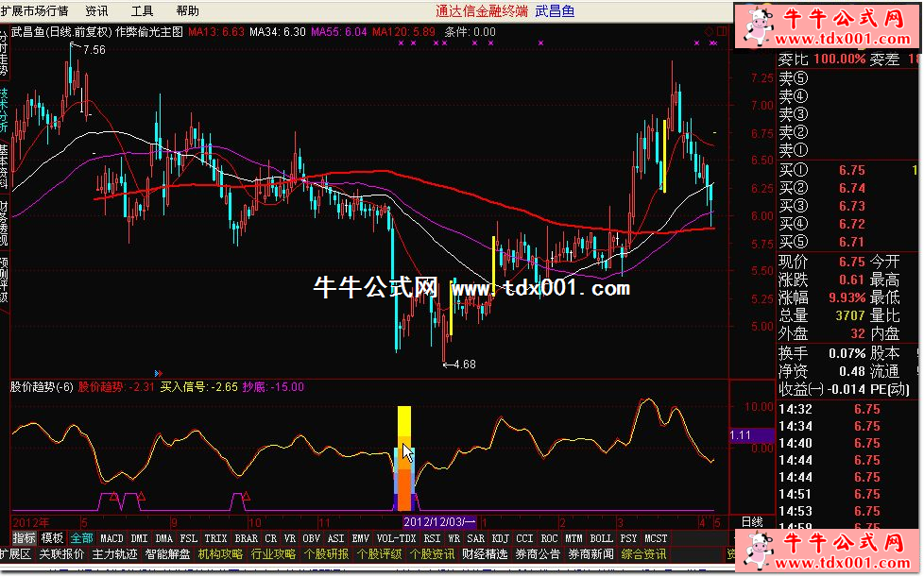
Task: Click the MA13: 6.63 label
Action: coord(216,32)
